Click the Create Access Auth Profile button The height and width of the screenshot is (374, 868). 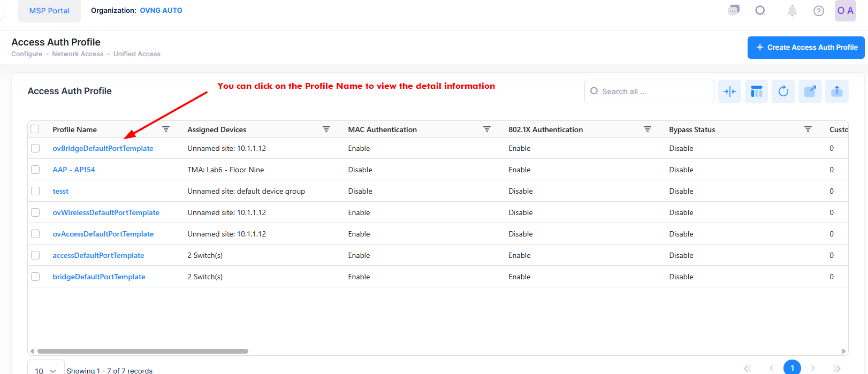click(805, 48)
